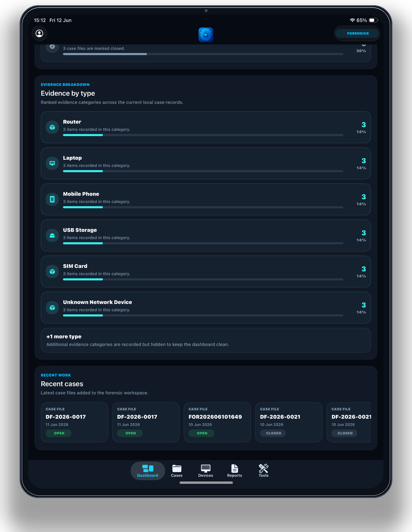Open the Cases tab
Image resolution: width=412 pixels, height=532 pixels.
177,471
